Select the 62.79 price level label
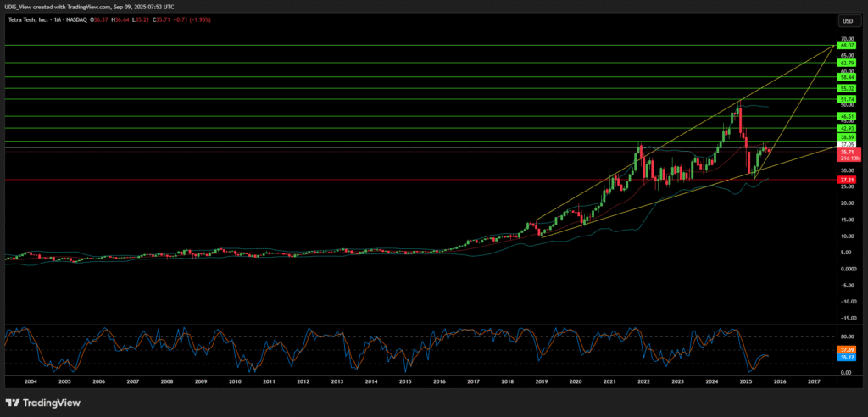Viewport: 868px width, 417px height. click(x=846, y=63)
